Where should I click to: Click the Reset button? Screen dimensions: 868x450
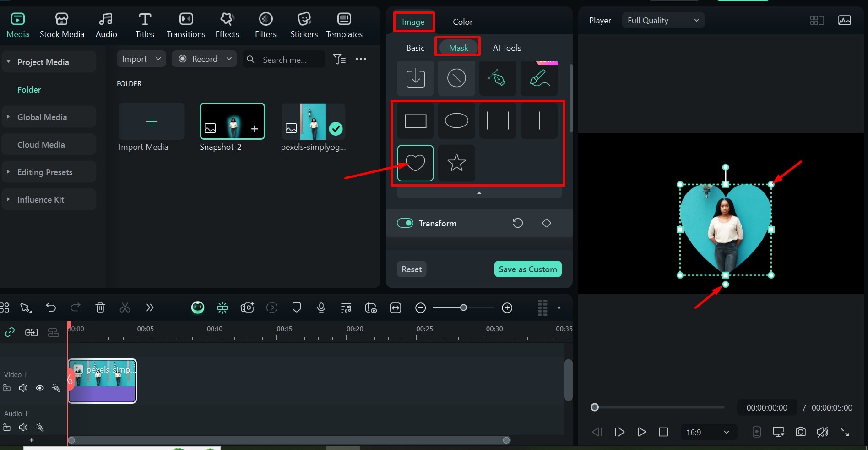[x=412, y=269]
